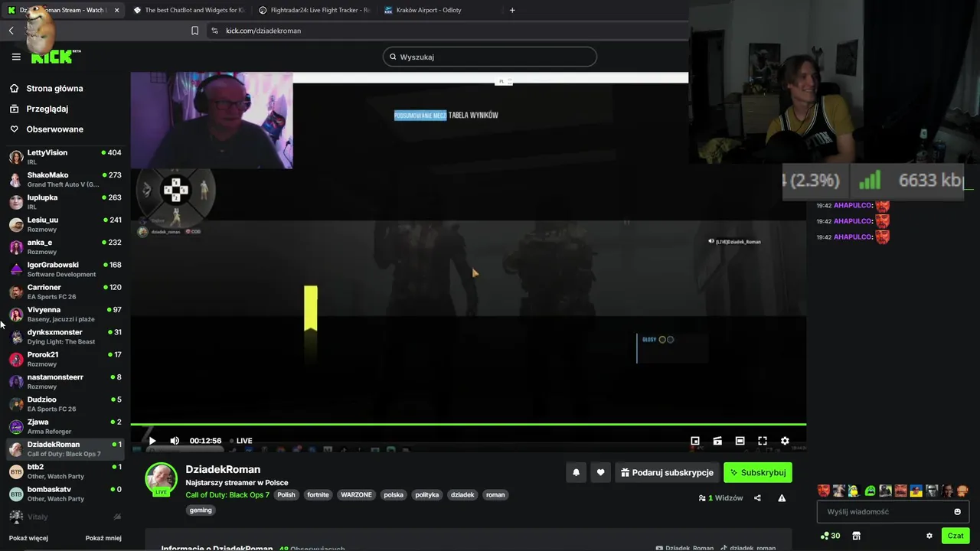Select the Polish tag
This screenshot has height=551, width=980.
tap(286, 495)
